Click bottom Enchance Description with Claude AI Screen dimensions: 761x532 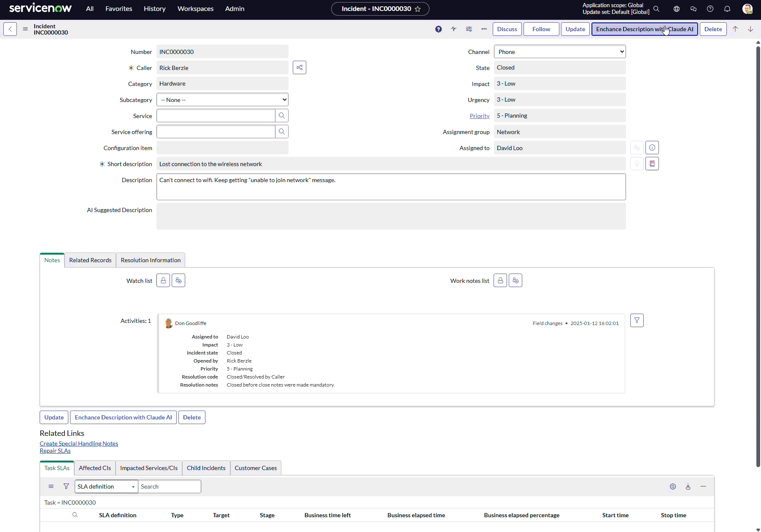pos(123,417)
